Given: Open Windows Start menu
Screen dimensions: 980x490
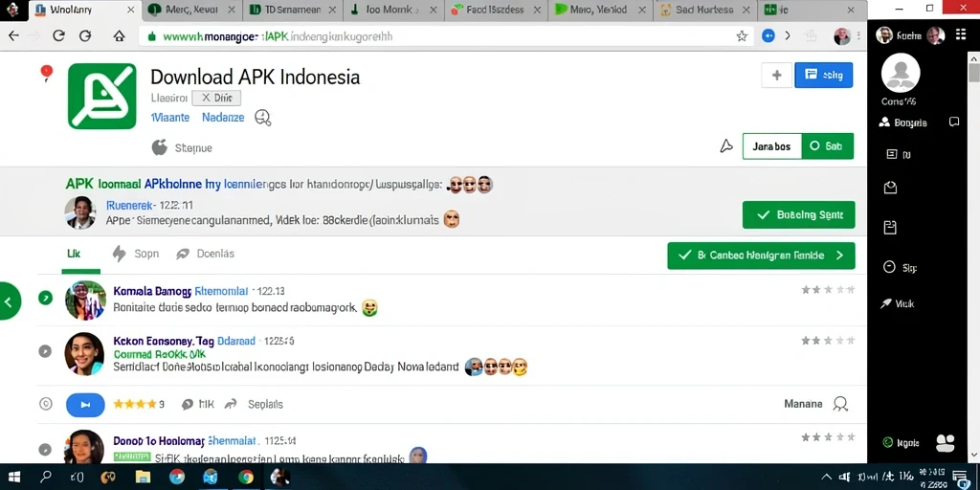Looking at the screenshot, I should tap(13, 477).
